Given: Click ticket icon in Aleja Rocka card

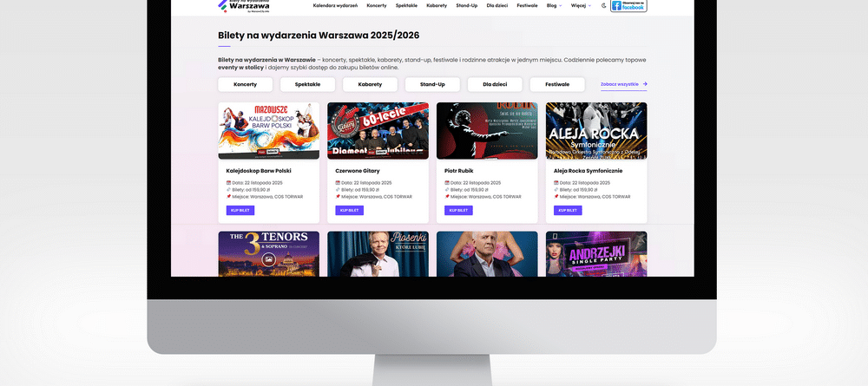Looking at the screenshot, I should pyautogui.click(x=556, y=189).
